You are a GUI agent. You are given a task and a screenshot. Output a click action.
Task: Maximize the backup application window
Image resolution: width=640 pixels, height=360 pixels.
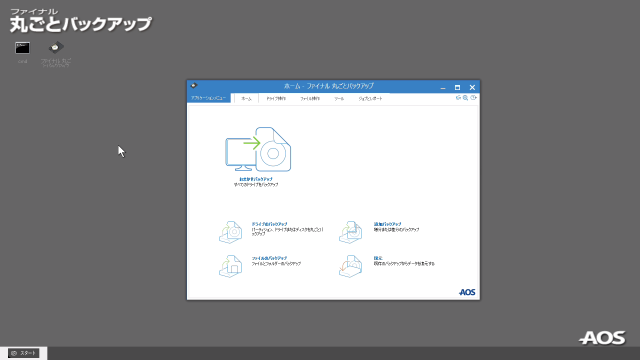pyautogui.click(x=457, y=87)
